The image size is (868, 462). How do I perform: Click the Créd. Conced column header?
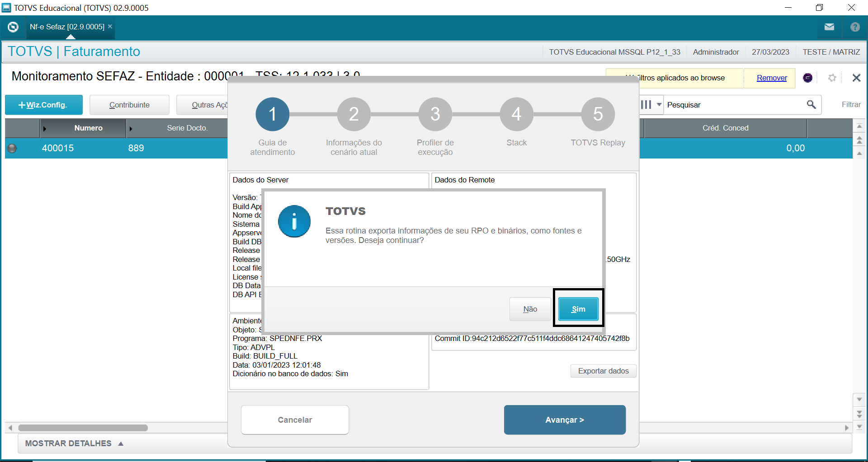coord(725,128)
